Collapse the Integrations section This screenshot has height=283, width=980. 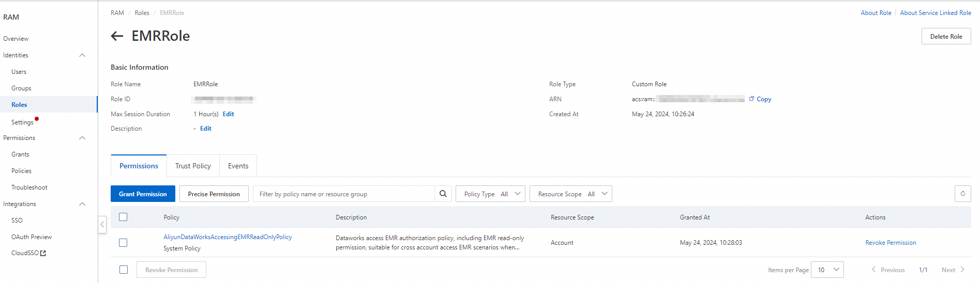tap(82, 204)
